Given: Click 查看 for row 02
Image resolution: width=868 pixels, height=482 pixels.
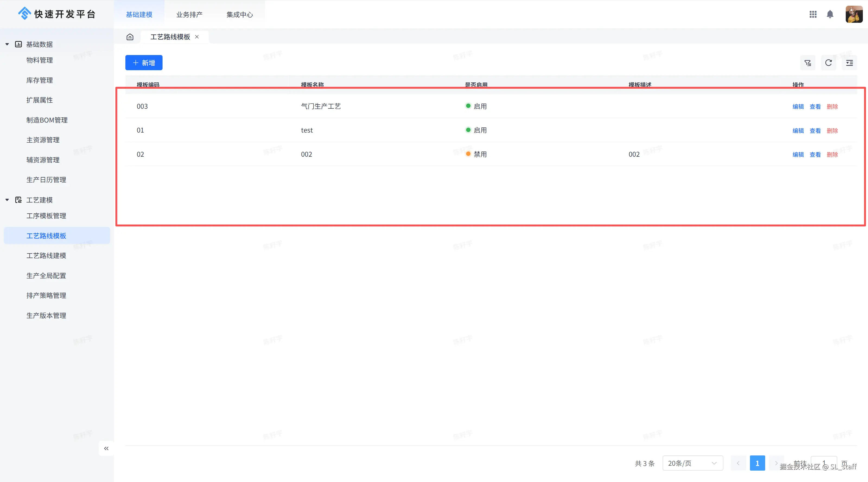Looking at the screenshot, I should coord(815,155).
